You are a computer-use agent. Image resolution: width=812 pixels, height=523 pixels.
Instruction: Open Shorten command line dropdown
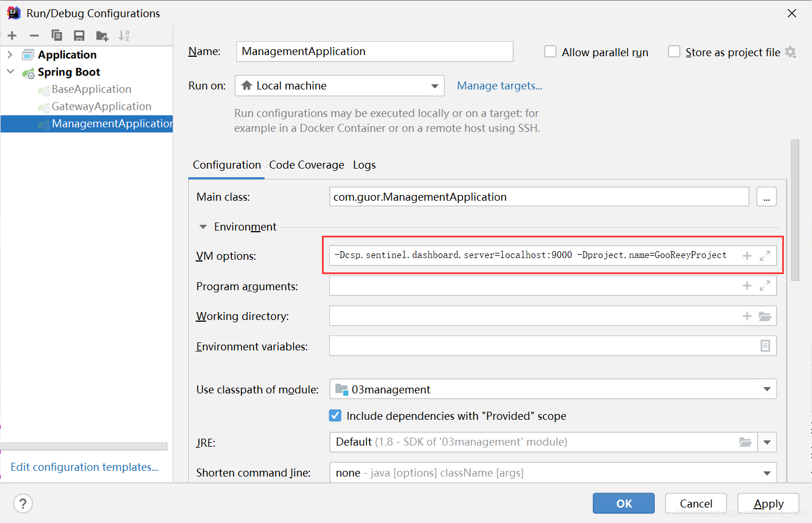point(553,473)
